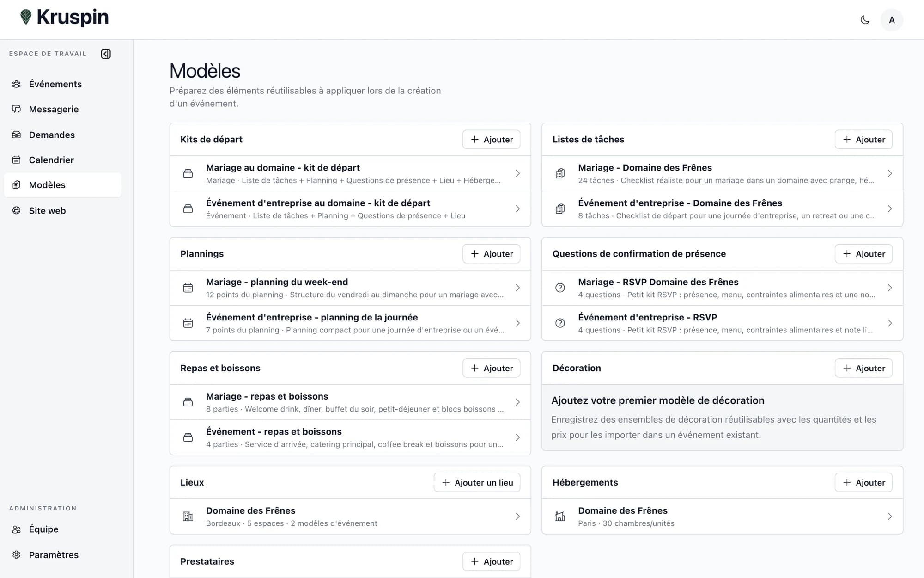Image resolution: width=924 pixels, height=578 pixels.
Task: Click the question mark icon for 'Mariage - RSVP Domaine des Frênes'
Action: [560, 288]
